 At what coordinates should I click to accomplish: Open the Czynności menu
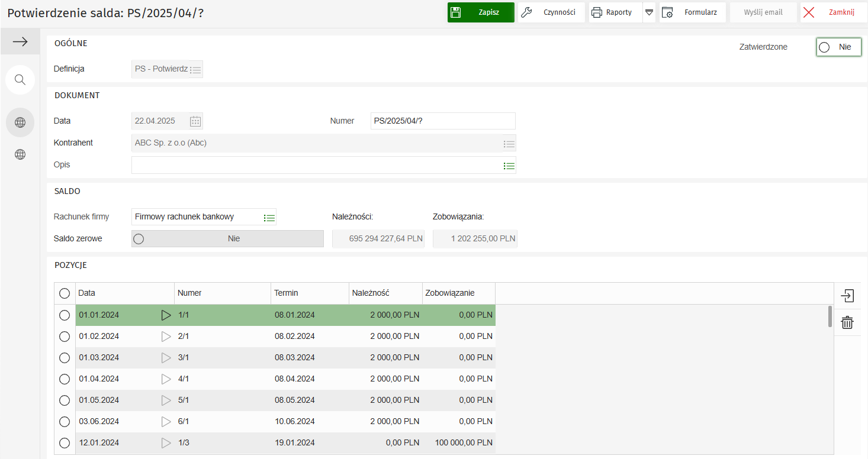551,12
